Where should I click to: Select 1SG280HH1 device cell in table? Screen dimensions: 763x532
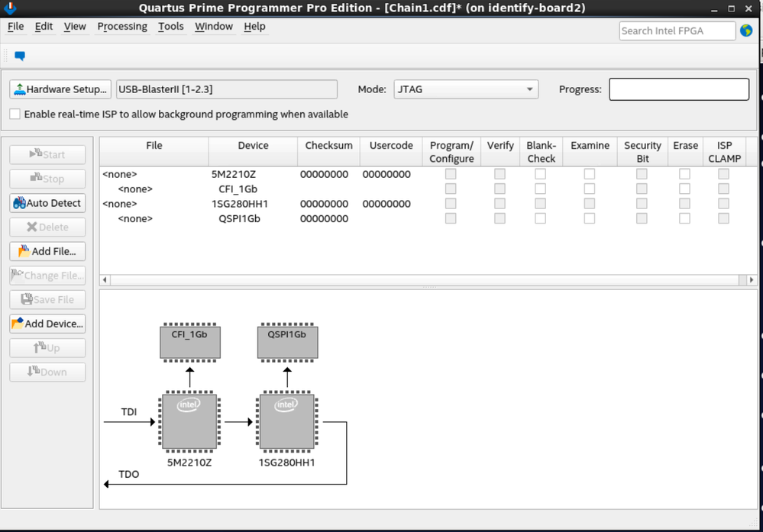[239, 204]
